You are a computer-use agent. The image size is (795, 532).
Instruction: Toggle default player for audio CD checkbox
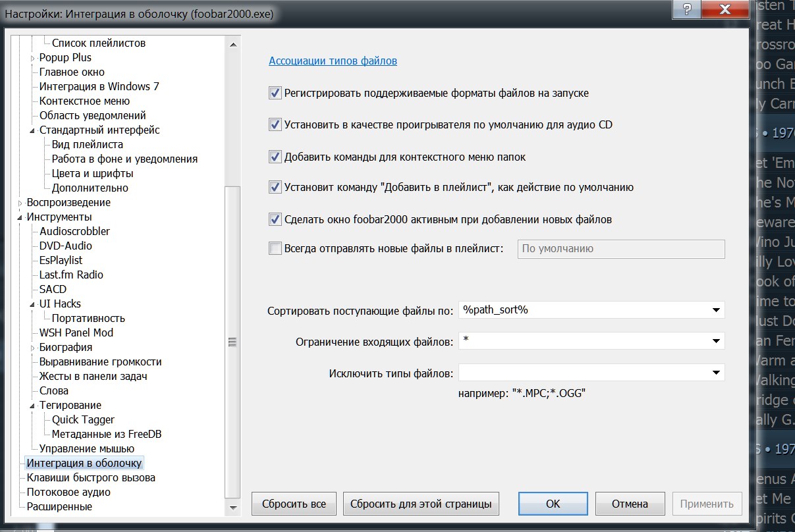click(275, 124)
